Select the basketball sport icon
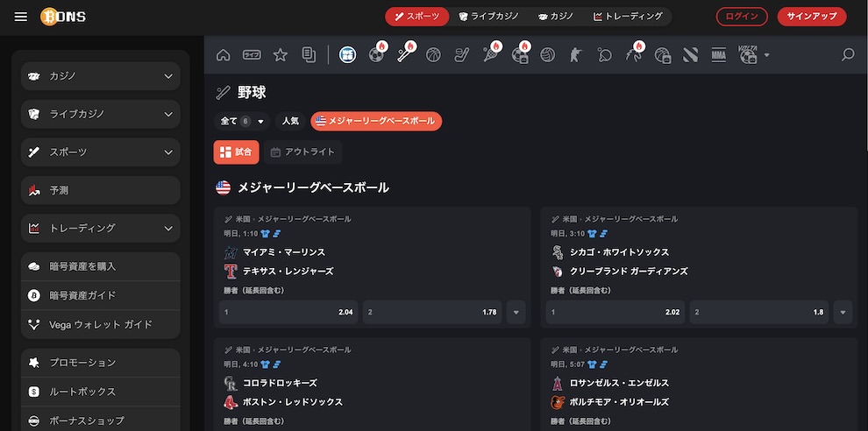Image resolution: width=868 pixels, height=431 pixels. tap(433, 55)
